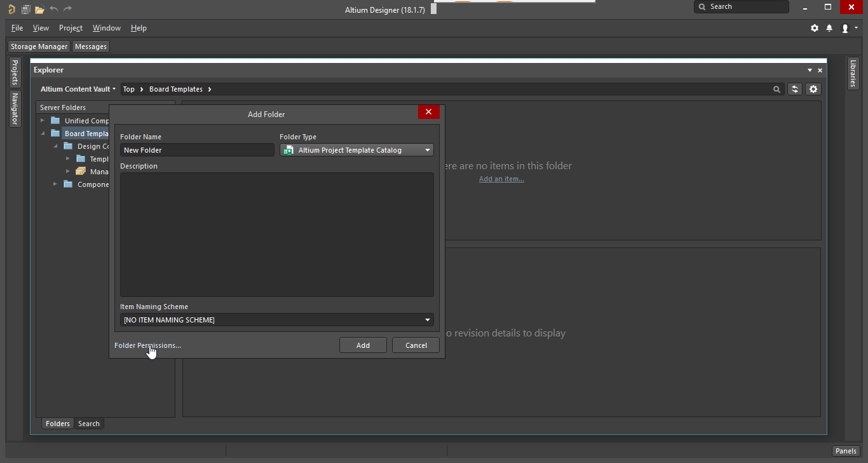
Task: Open the notifications bell icon
Action: pos(829,28)
